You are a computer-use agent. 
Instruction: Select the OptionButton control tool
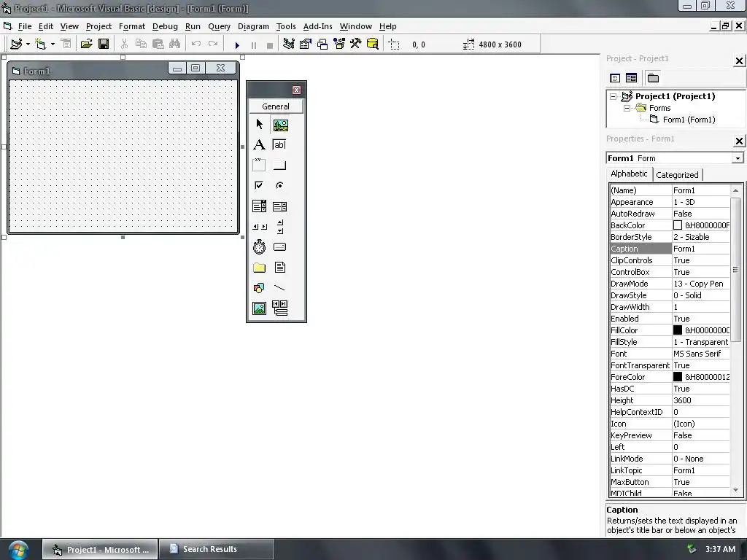point(279,186)
